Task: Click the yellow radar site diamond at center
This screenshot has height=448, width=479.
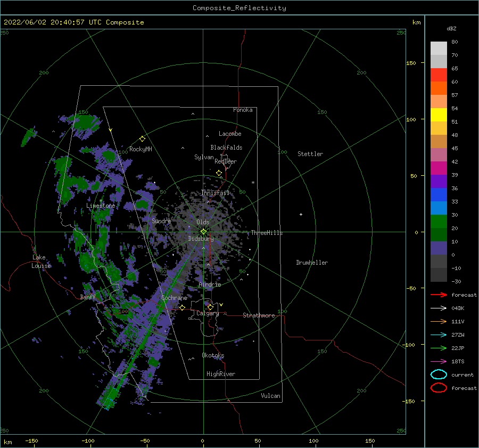Action: (x=203, y=232)
